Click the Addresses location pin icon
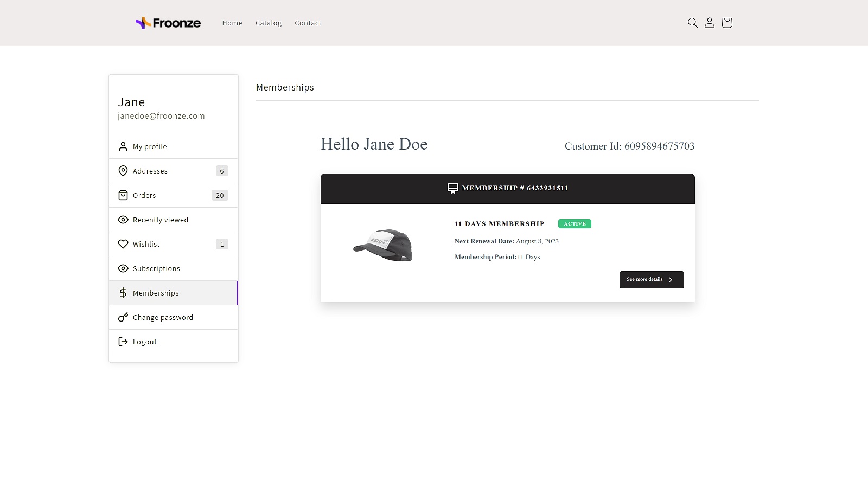 coord(123,171)
